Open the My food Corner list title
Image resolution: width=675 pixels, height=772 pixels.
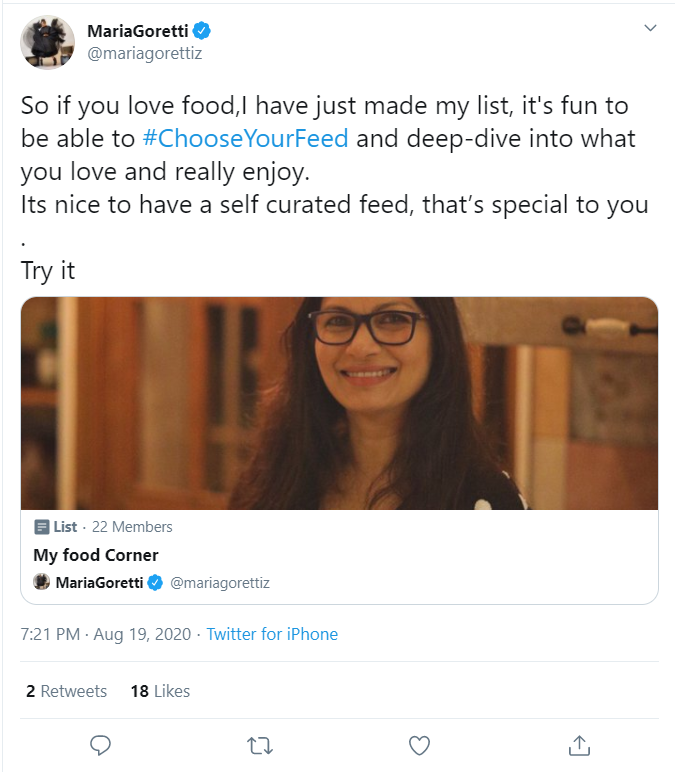pyautogui.click(x=96, y=555)
